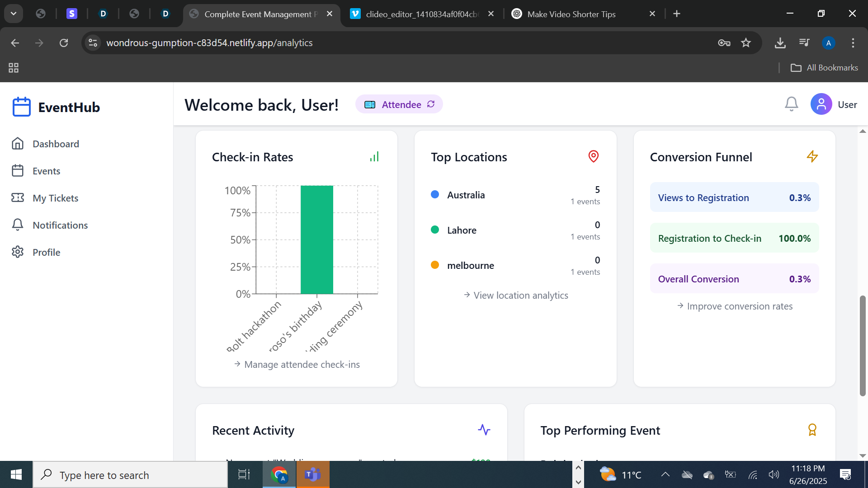Click the Top Locations map pin icon

click(593, 156)
